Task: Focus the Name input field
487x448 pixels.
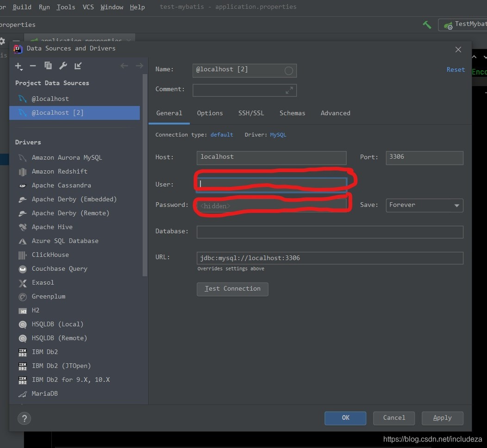Action: (x=244, y=70)
